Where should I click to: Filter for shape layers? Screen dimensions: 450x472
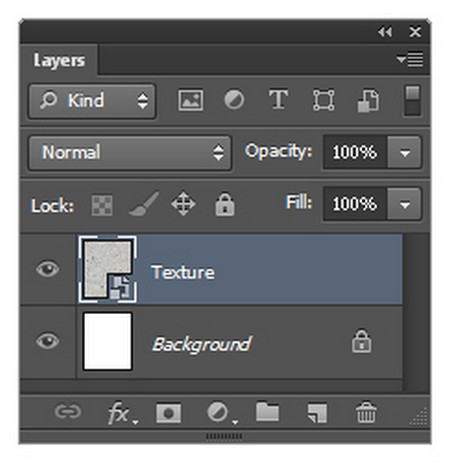click(323, 100)
